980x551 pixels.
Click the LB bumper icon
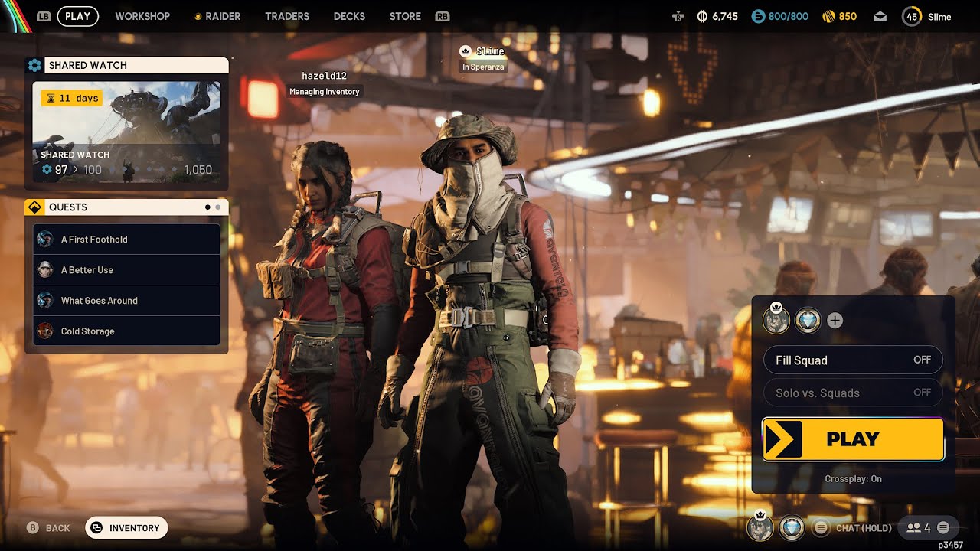pyautogui.click(x=44, y=16)
